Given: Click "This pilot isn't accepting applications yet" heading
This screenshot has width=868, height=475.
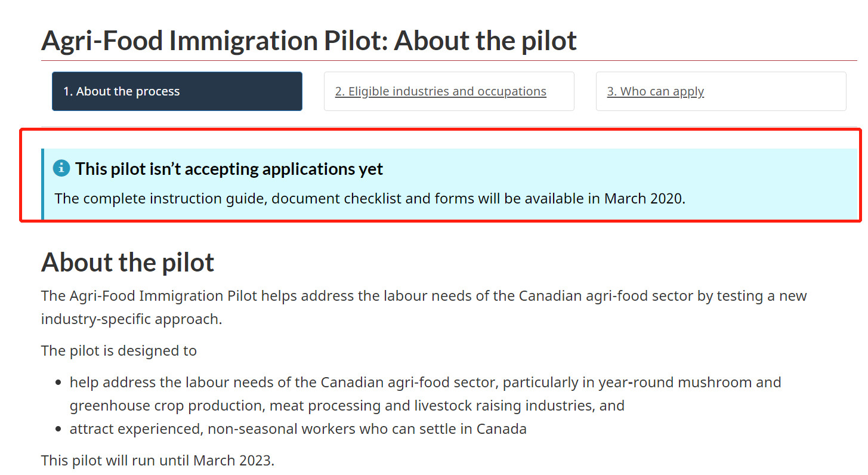Looking at the screenshot, I should coord(229,169).
